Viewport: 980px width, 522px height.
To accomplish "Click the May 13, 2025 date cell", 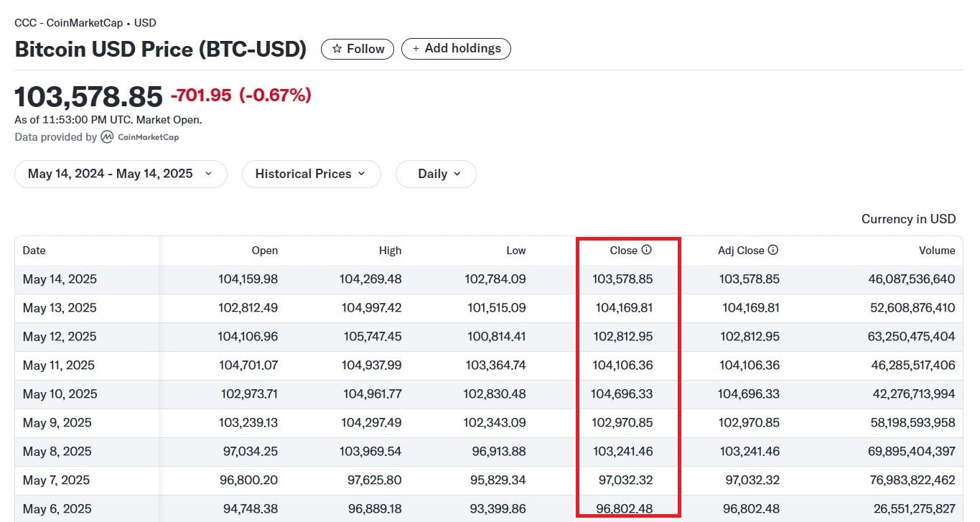I will 60,308.
